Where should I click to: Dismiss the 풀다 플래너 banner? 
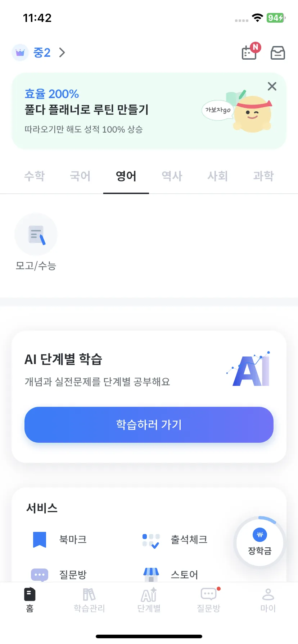[x=272, y=86]
